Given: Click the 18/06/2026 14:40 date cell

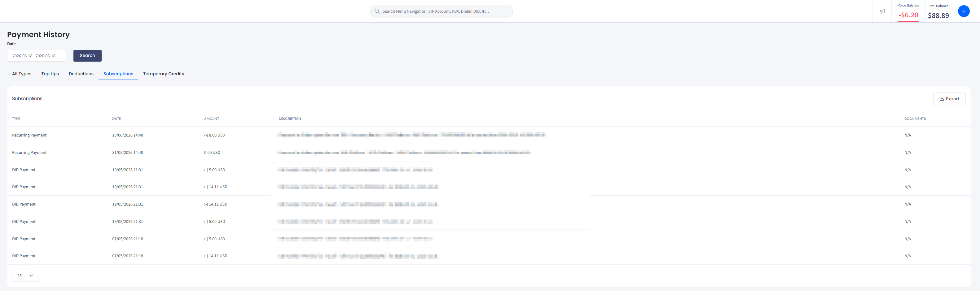Looking at the screenshot, I should [x=127, y=135].
